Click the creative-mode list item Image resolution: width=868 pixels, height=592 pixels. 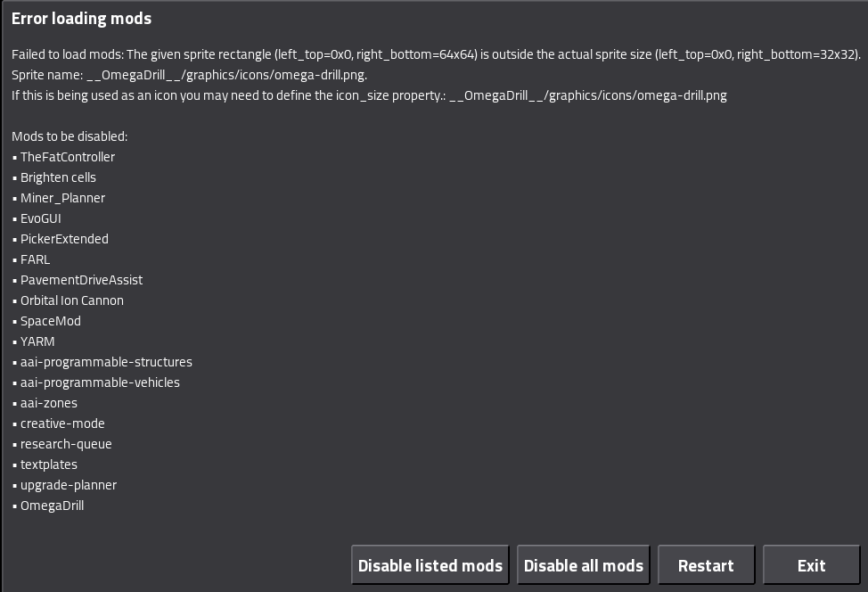point(62,423)
